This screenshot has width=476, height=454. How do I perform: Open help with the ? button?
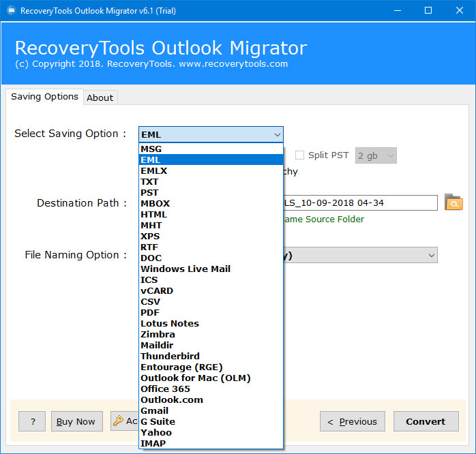click(x=31, y=421)
